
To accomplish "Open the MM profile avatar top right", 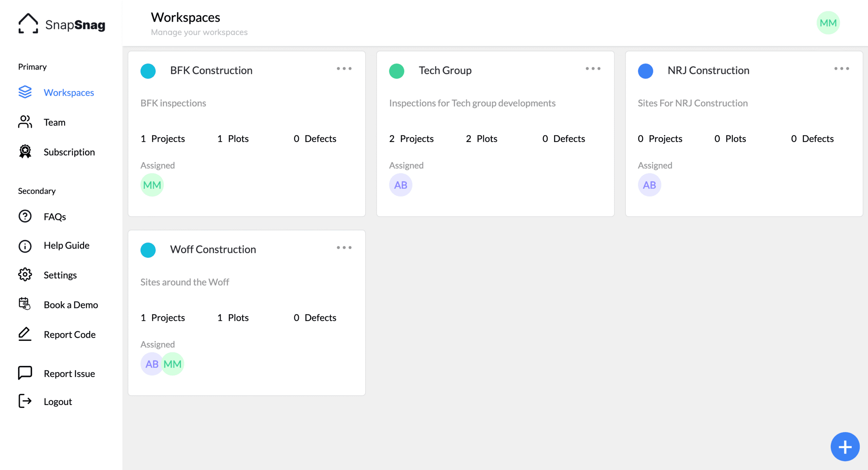I will coord(828,23).
